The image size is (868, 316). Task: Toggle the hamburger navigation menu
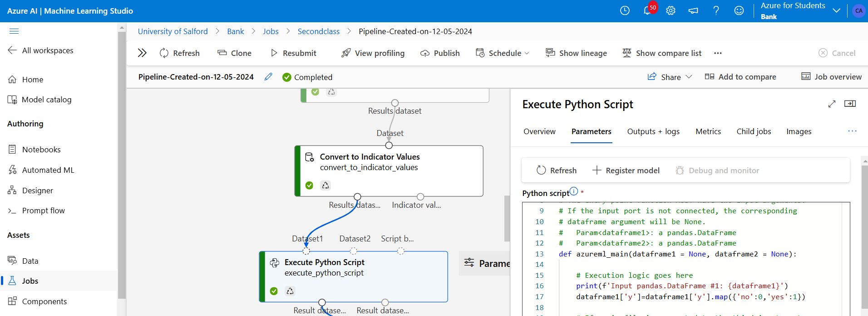[14, 31]
